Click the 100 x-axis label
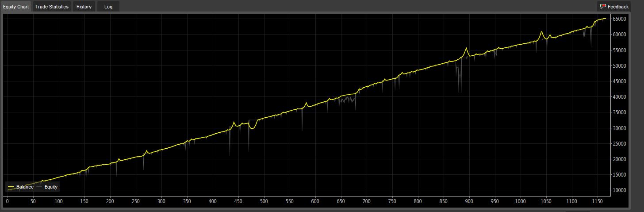This screenshot has height=212, width=644. (x=59, y=201)
